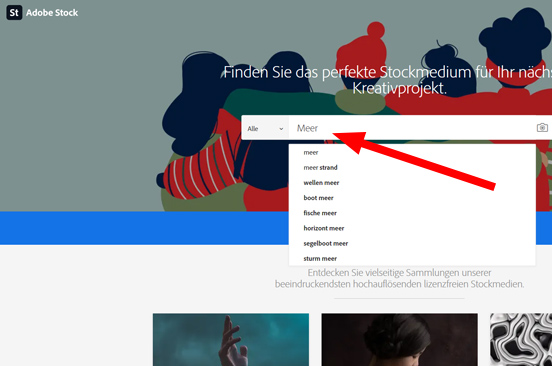Image resolution: width=552 pixels, height=366 pixels.
Task: Click the chevron arrow beside Alle
Action: (281, 129)
